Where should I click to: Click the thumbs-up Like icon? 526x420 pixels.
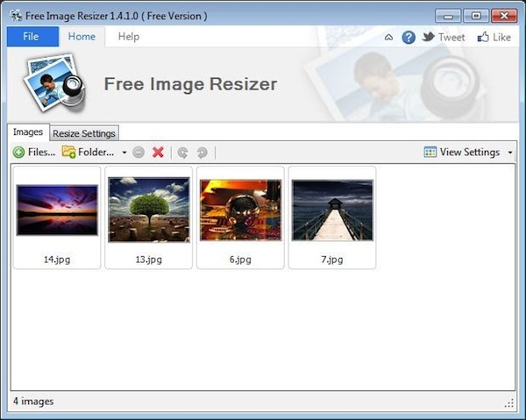pyautogui.click(x=483, y=37)
